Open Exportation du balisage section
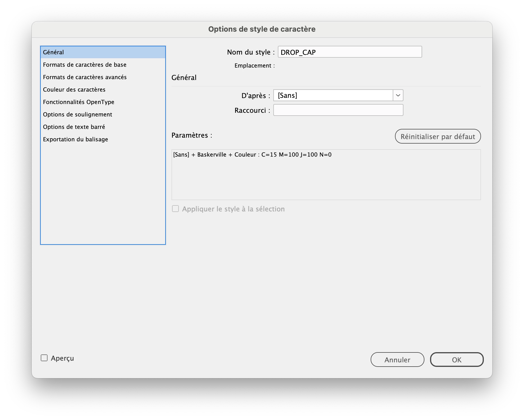This screenshot has width=524, height=420. coord(103,139)
